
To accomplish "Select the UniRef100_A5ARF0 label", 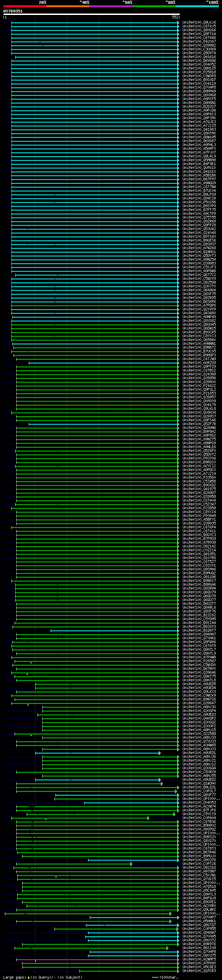I will tap(199, 148).
